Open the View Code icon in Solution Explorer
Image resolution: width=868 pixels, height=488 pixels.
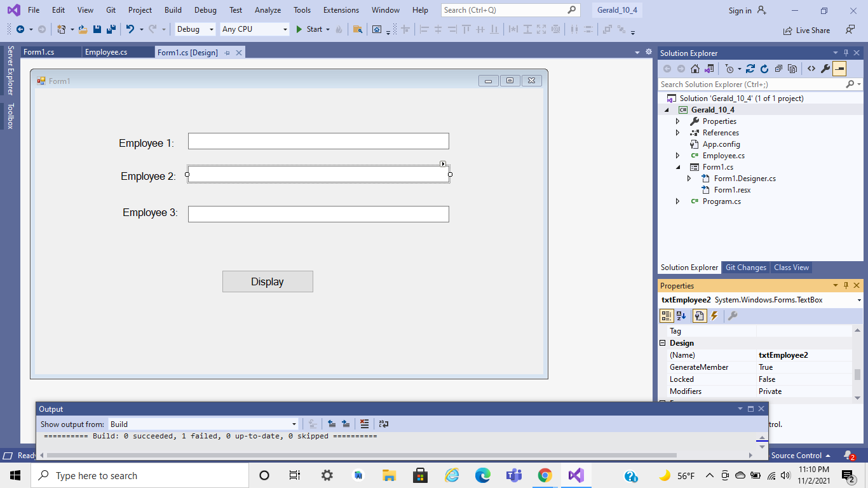[811, 69]
